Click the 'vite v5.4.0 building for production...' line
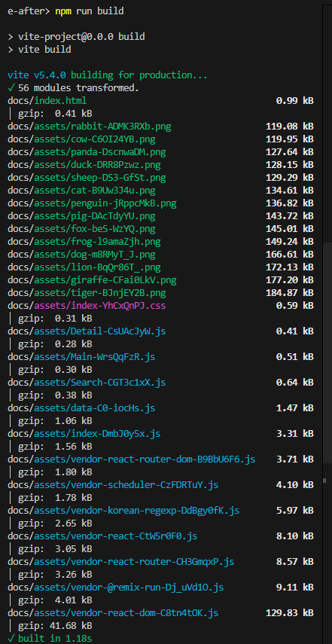Screen dimensions: 332x644 [x=108, y=75]
